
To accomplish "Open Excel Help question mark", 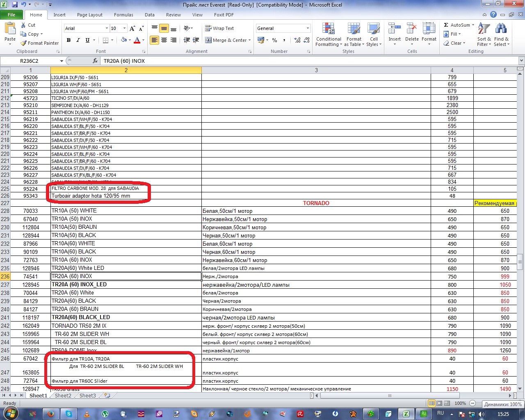I will 493,15.
